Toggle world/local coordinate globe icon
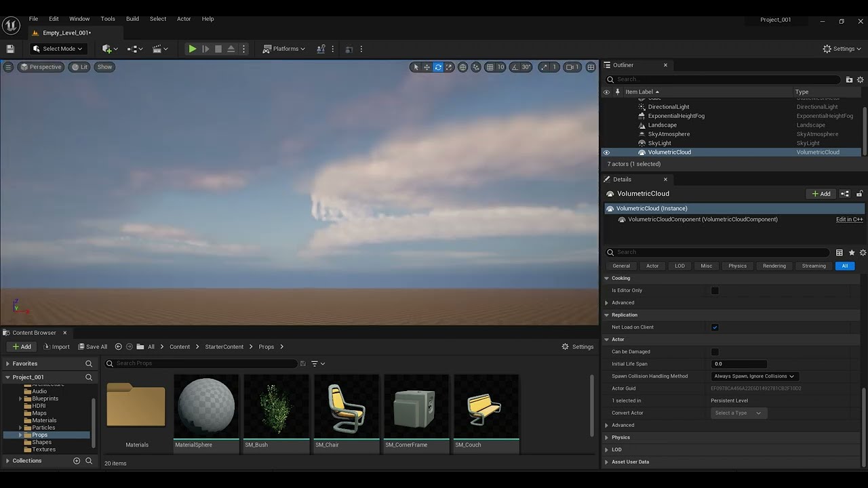This screenshot has height=488, width=868. [462, 67]
